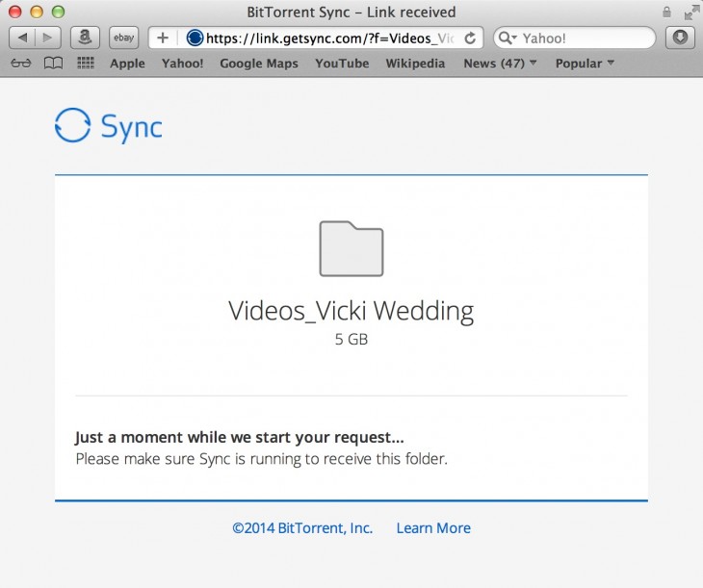This screenshot has width=703, height=588.
Task: Click the Safari forward arrow button
Action: (48, 38)
